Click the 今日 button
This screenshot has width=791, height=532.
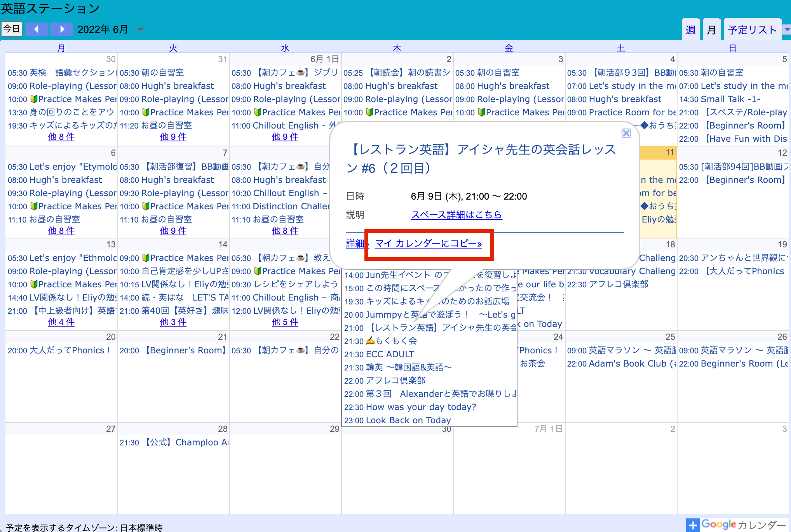click(x=12, y=28)
